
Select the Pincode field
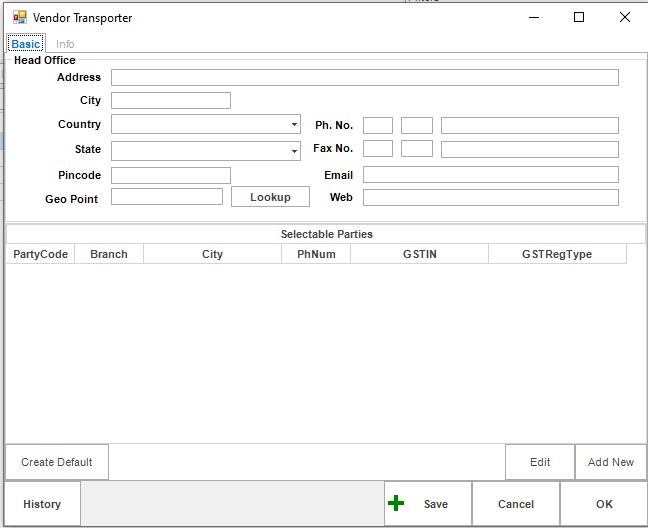170,175
